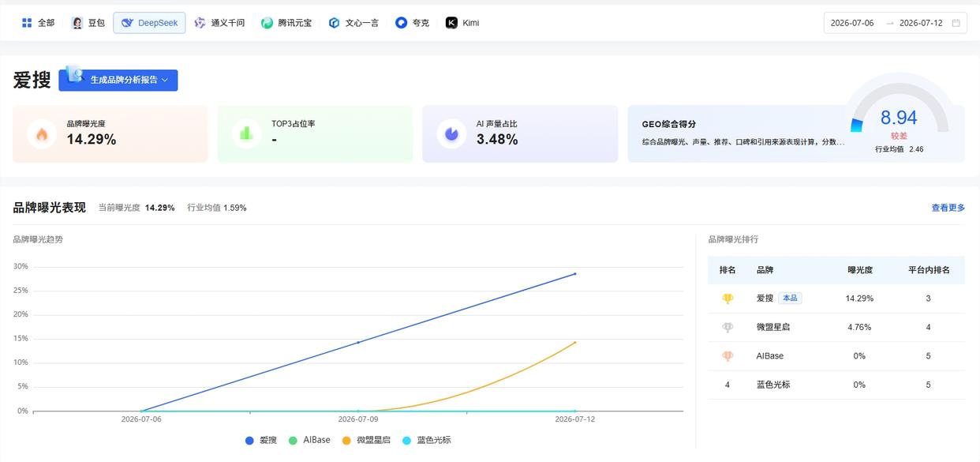
Task: Click the 微盟星启 row in ranking table
Action: tap(836, 327)
